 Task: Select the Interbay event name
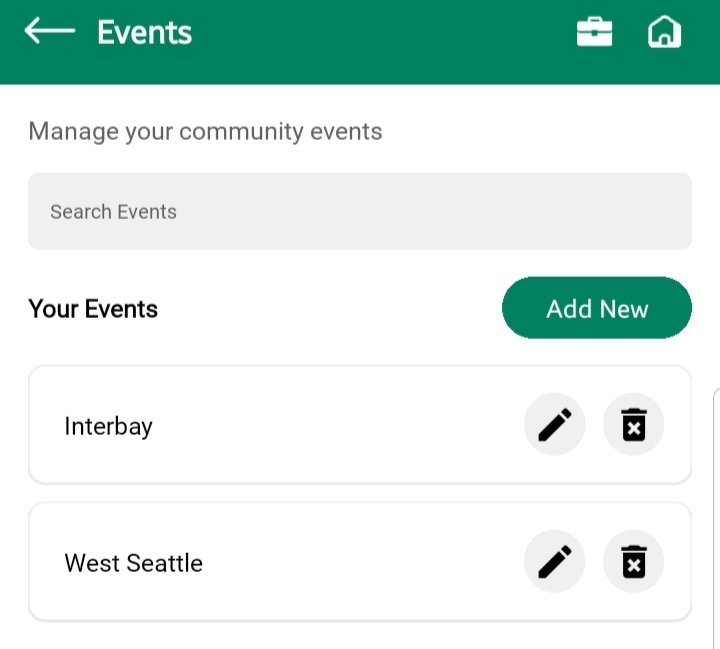tap(108, 426)
